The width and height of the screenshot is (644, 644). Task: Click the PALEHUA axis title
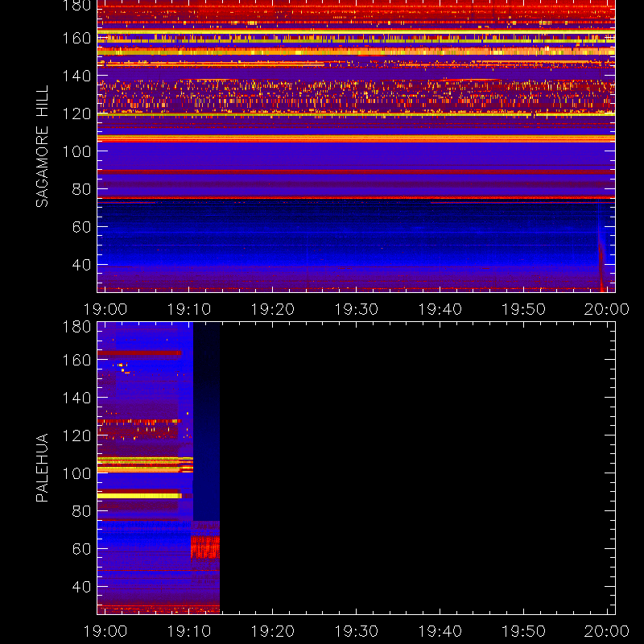[x=42, y=468]
